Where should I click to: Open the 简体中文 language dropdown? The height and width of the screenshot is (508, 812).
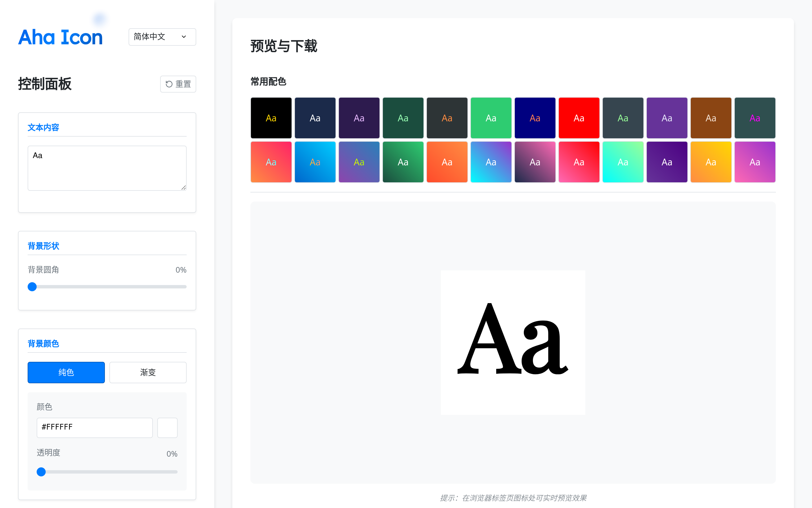click(162, 37)
